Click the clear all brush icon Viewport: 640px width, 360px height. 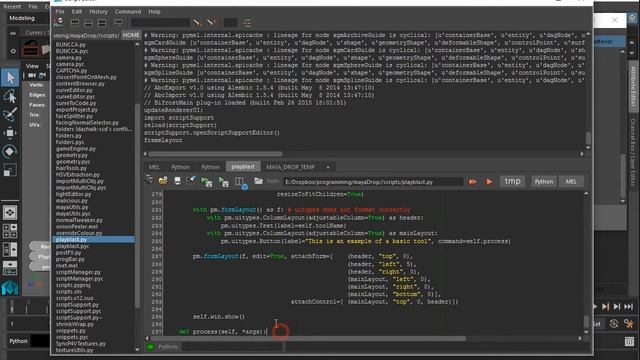[211, 23]
